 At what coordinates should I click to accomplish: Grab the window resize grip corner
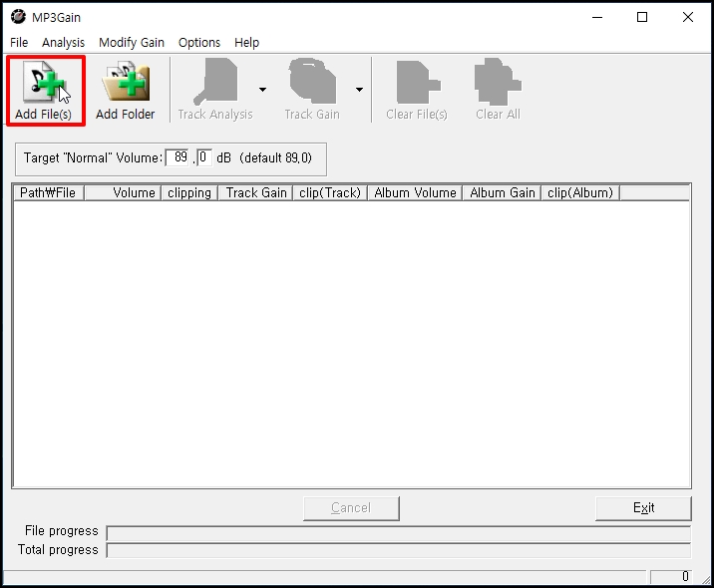coord(705,579)
